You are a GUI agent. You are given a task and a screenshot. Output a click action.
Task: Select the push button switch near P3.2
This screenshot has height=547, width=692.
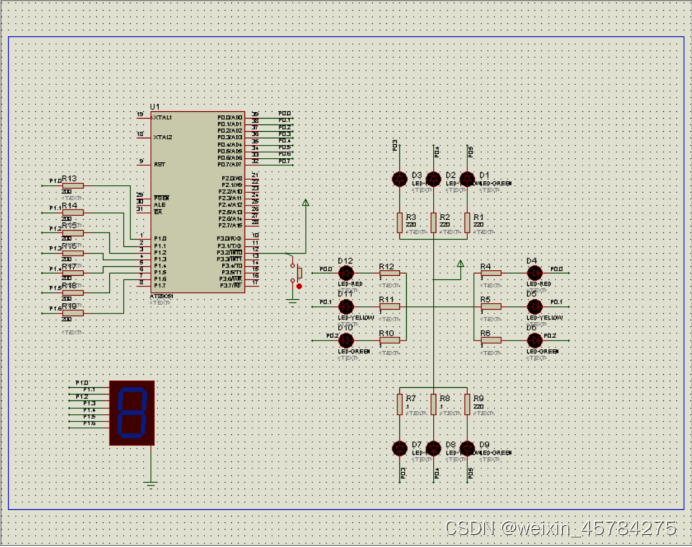[x=296, y=272]
